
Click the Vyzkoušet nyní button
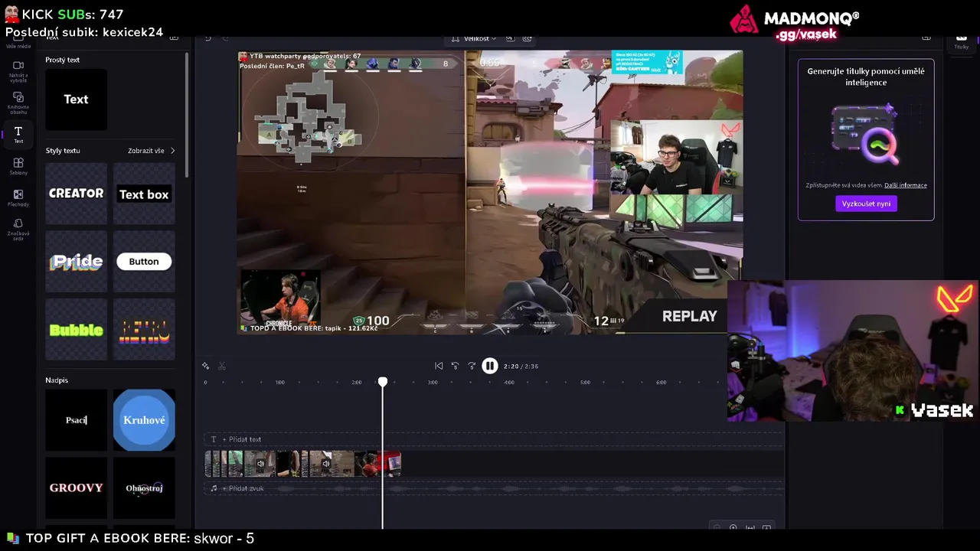(x=866, y=204)
